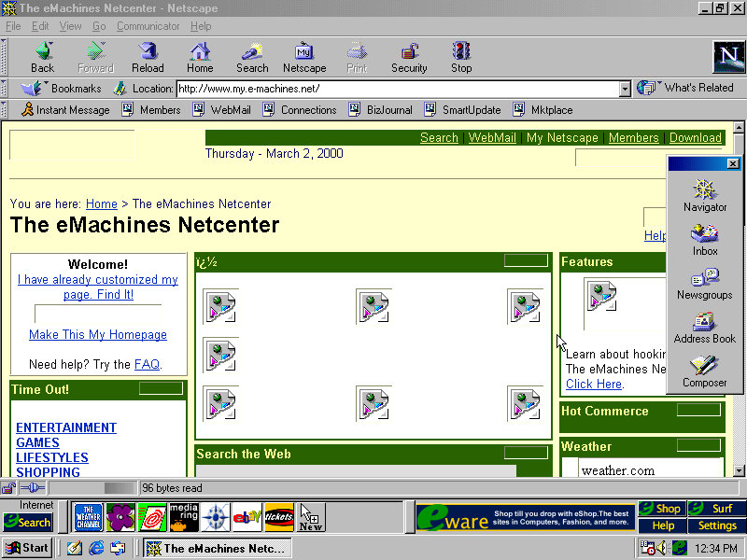This screenshot has width=747, height=560.
Task: Open the Go menu
Action: 99,26
